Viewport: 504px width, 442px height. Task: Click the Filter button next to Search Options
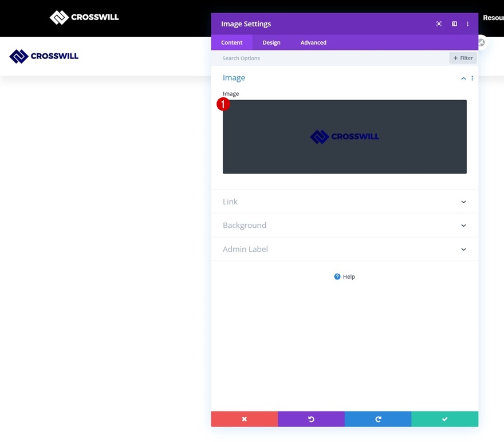pyautogui.click(x=462, y=58)
